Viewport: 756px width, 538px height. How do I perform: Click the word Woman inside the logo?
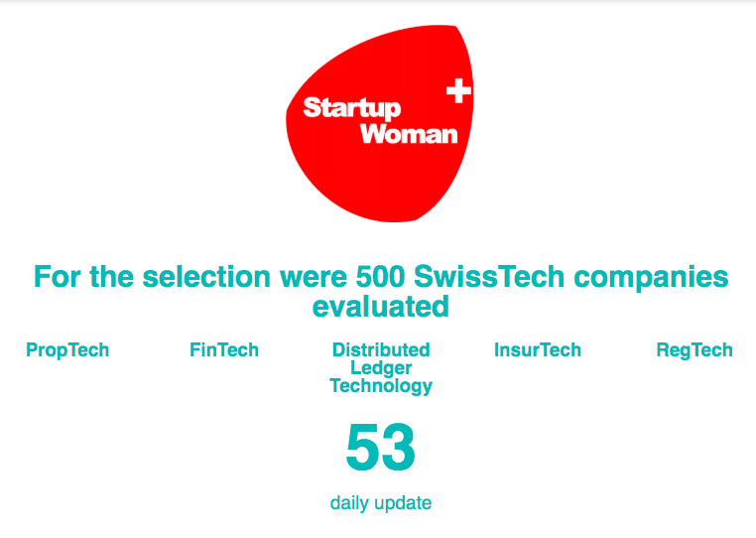(x=409, y=134)
